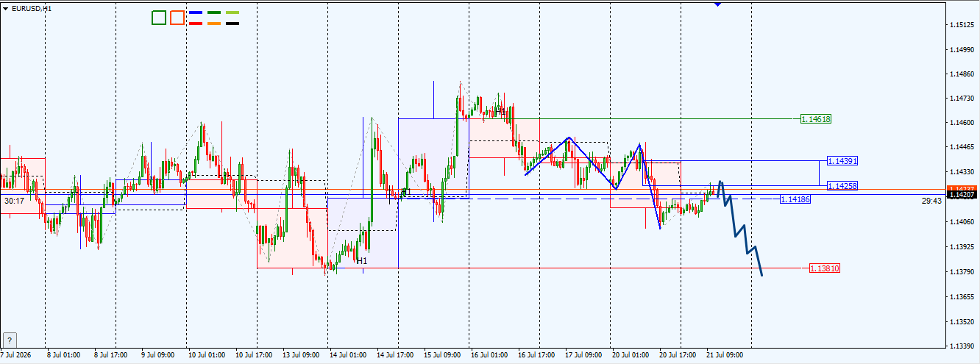Select the blue line color bar
This screenshot has width=980, height=364.
click(x=196, y=13)
